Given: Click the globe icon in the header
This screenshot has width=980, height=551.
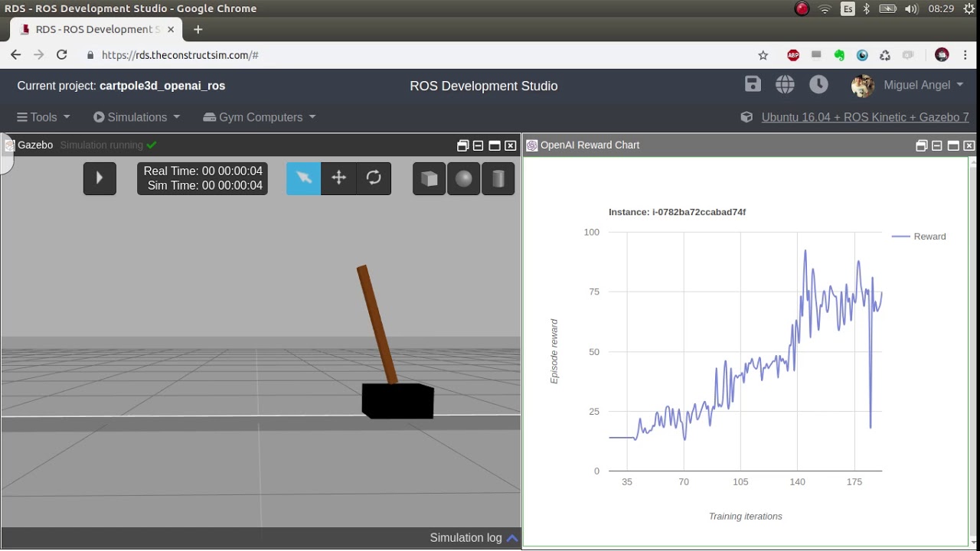Looking at the screenshot, I should click(x=785, y=85).
